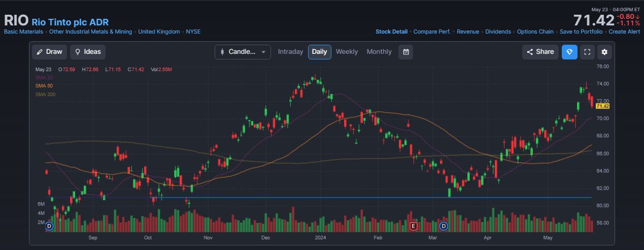
Task: Click the 71.42 last price quote
Action: (x=594, y=20)
